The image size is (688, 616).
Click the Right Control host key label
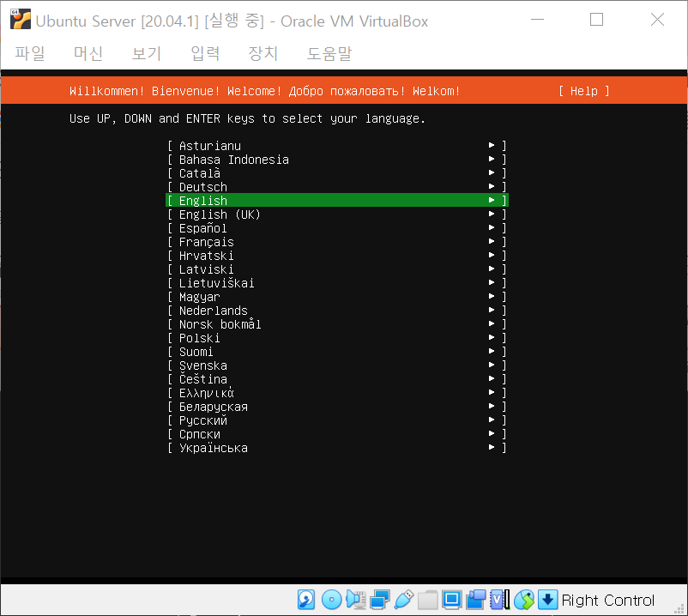(x=607, y=601)
